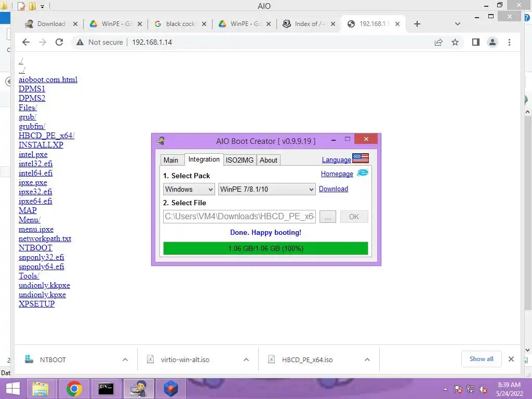532x399 pixels.
Task: Browse for file with the ... button
Action: coord(328,217)
